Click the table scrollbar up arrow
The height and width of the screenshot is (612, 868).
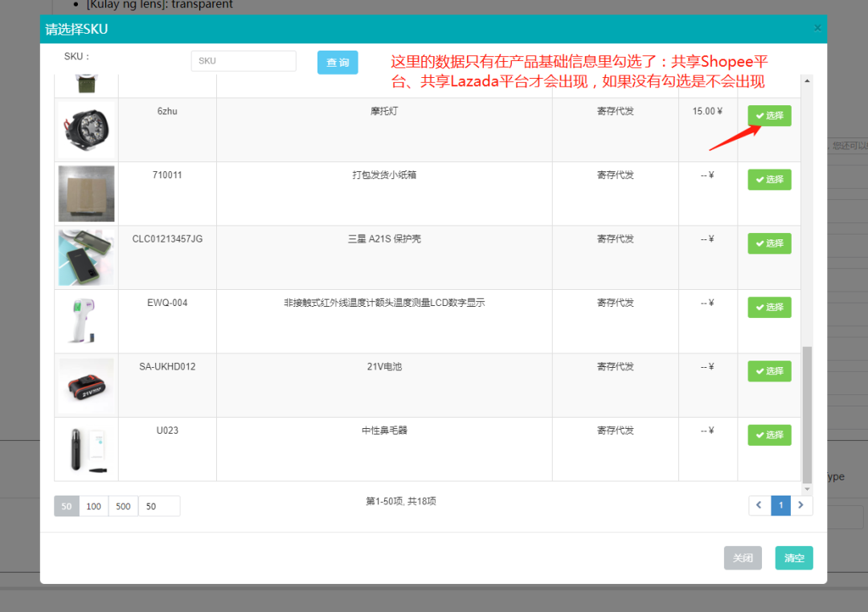[x=807, y=81]
